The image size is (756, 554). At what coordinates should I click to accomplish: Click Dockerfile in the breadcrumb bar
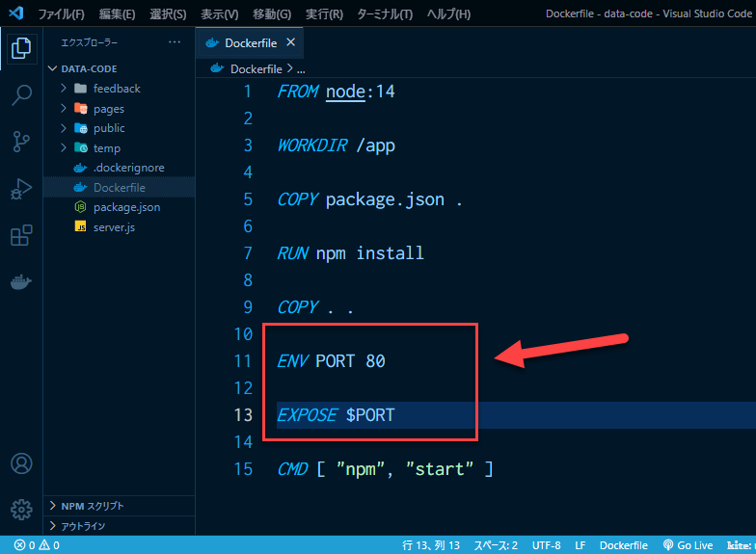coord(256,69)
